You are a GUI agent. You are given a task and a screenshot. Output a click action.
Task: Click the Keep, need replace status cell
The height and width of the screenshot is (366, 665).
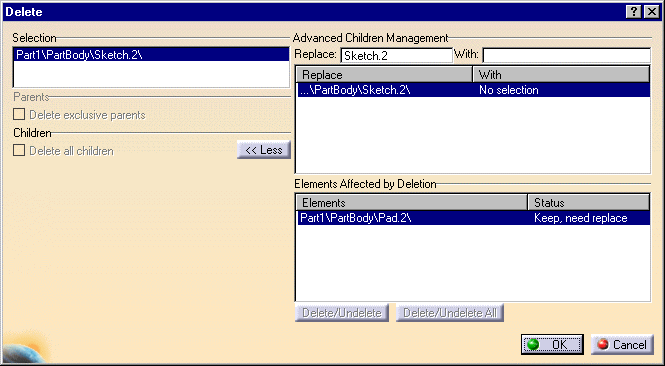pos(581,218)
